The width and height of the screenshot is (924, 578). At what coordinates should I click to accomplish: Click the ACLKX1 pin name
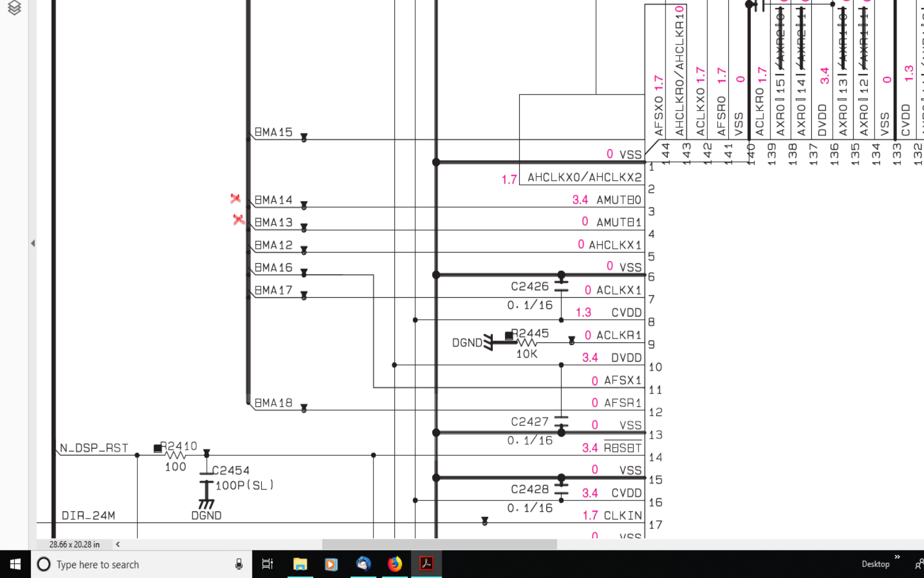tap(619, 290)
